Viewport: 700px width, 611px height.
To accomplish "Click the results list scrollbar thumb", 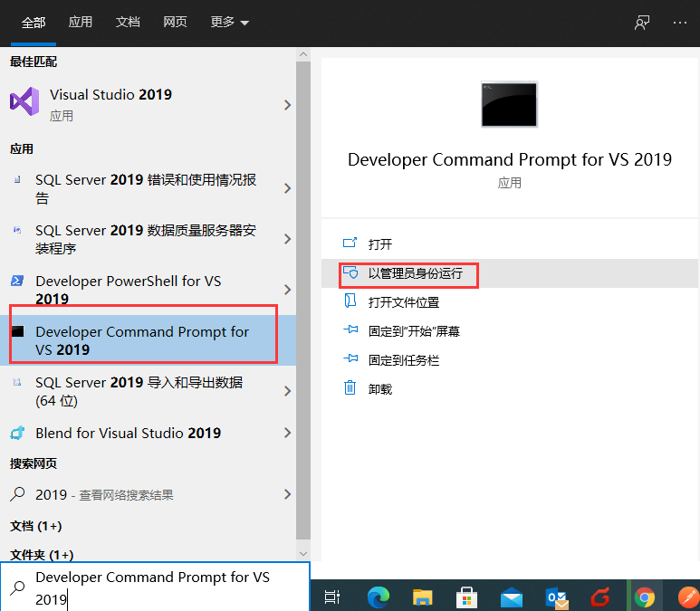I will 303,300.
